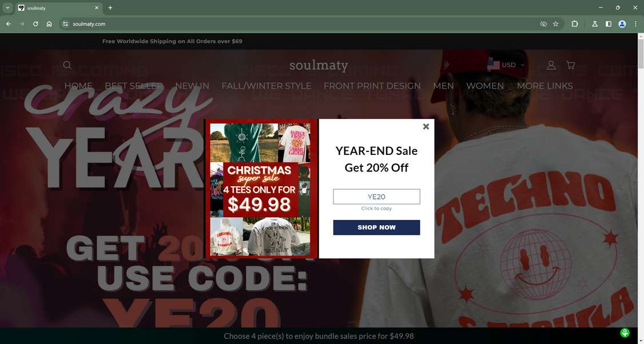Open the user account icon
This screenshot has height=344, width=644.
(551, 65)
